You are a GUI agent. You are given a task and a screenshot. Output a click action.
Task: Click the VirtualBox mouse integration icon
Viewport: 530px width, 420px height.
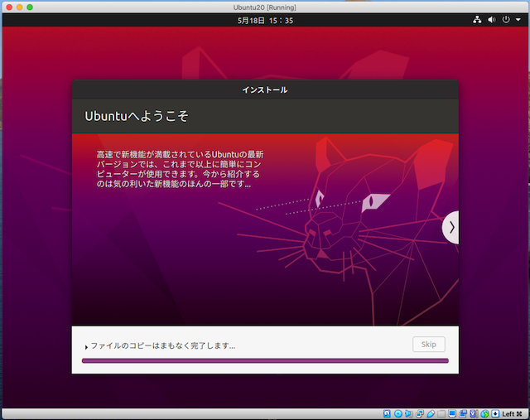click(x=484, y=413)
